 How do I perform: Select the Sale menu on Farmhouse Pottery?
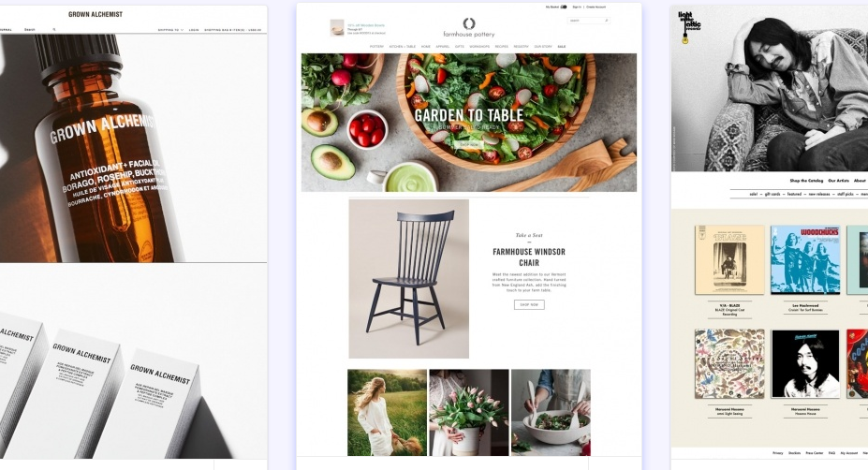561,47
